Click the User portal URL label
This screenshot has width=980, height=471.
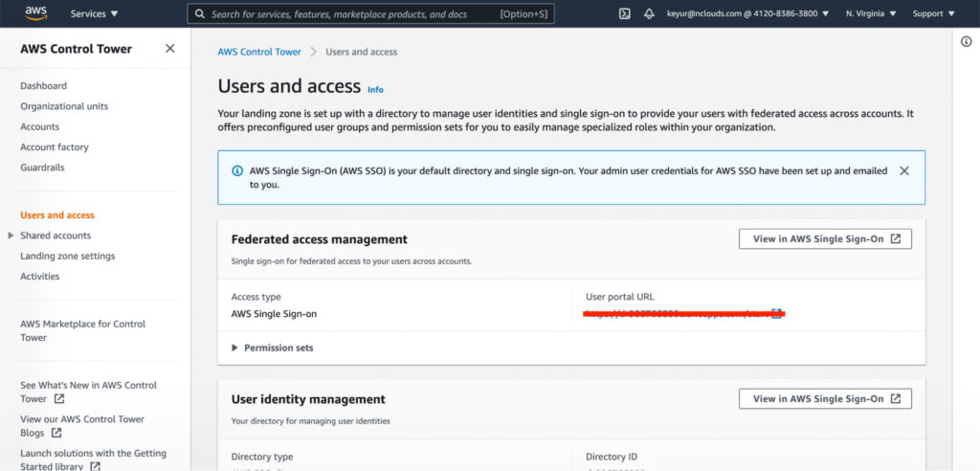(x=620, y=297)
